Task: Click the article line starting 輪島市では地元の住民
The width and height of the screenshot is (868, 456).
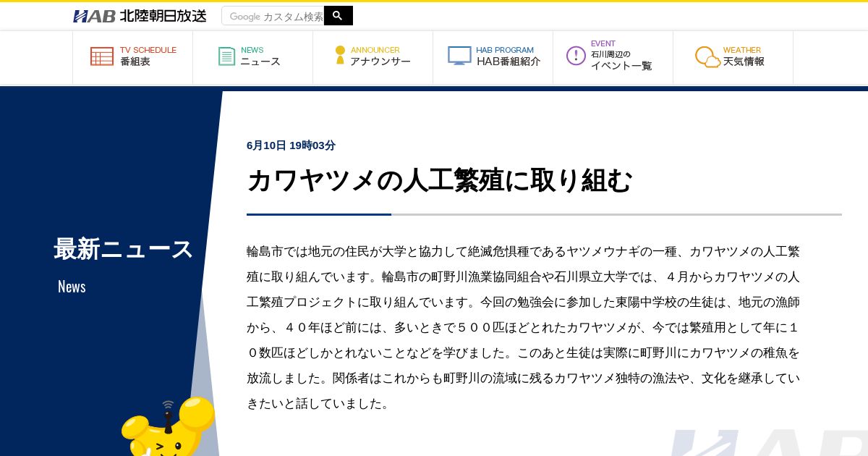Action: [523, 251]
